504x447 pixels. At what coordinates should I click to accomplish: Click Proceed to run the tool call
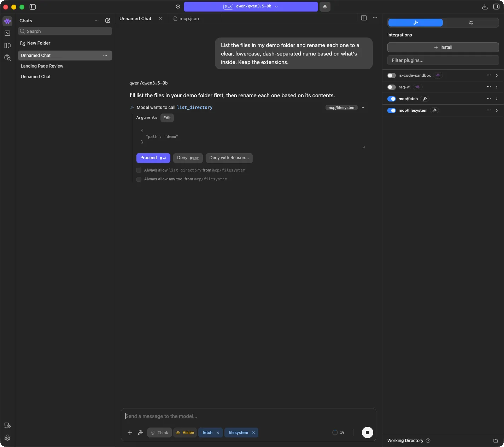tap(153, 158)
